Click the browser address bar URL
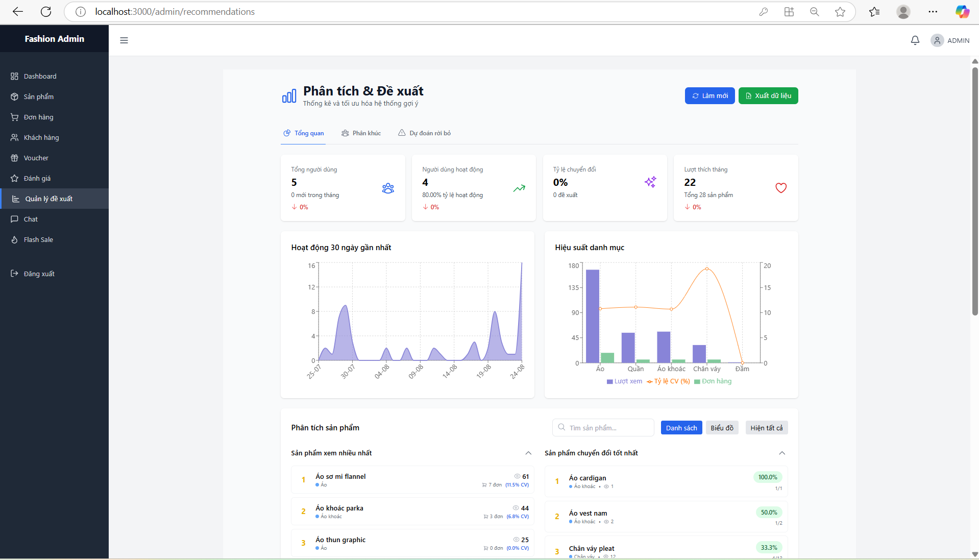The height and width of the screenshot is (560, 979). pos(175,12)
